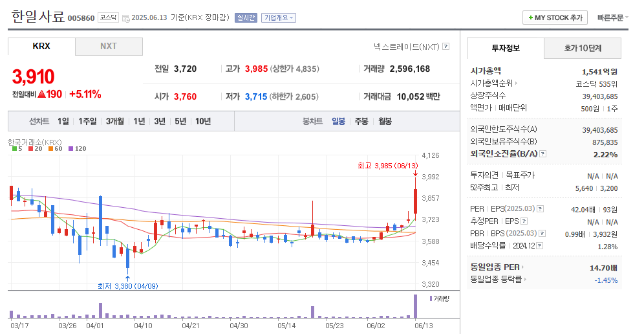Click the +5.11% change rate

click(85, 95)
